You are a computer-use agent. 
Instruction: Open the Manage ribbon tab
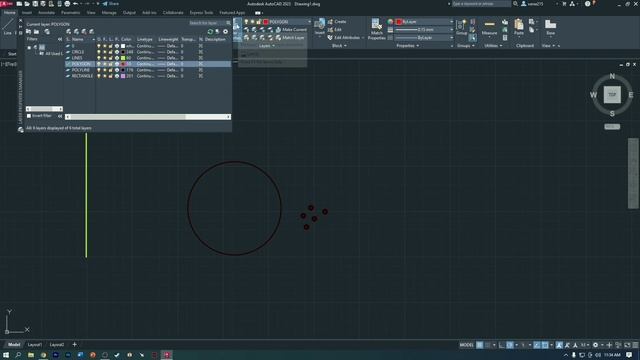109,13
